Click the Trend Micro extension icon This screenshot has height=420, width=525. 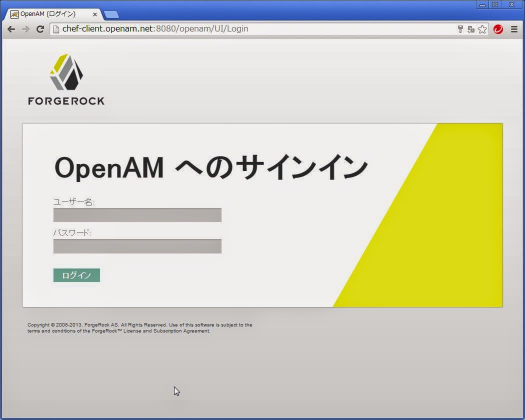[497, 29]
